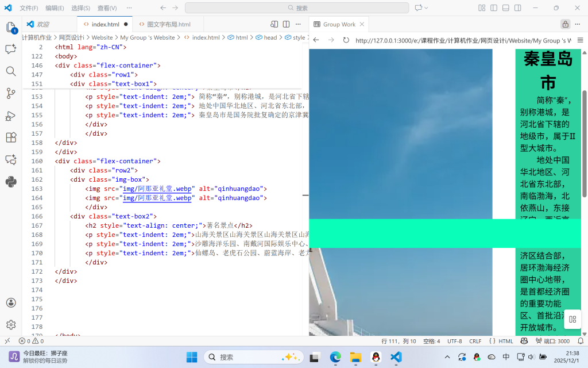Image resolution: width=588 pixels, height=368 pixels.
Task: Toggle the lock group button in preview
Action: click(565, 24)
